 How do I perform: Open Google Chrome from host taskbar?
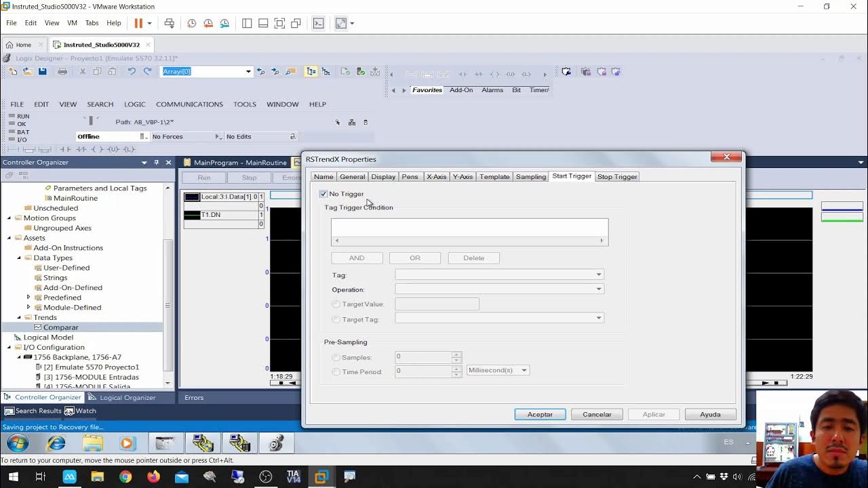125,476
